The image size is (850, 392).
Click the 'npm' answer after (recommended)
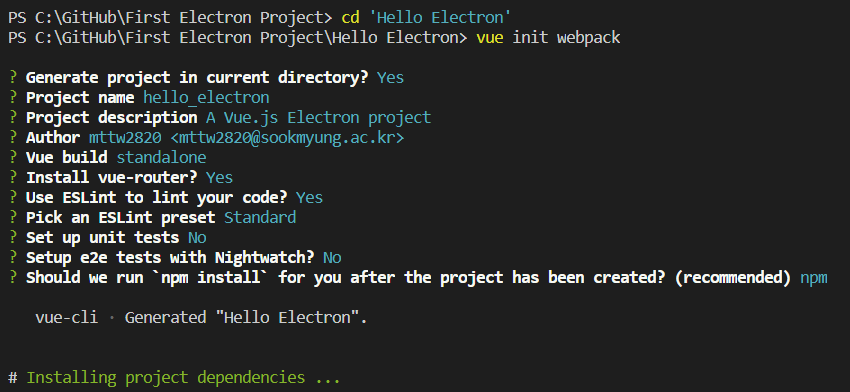[814, 278]
